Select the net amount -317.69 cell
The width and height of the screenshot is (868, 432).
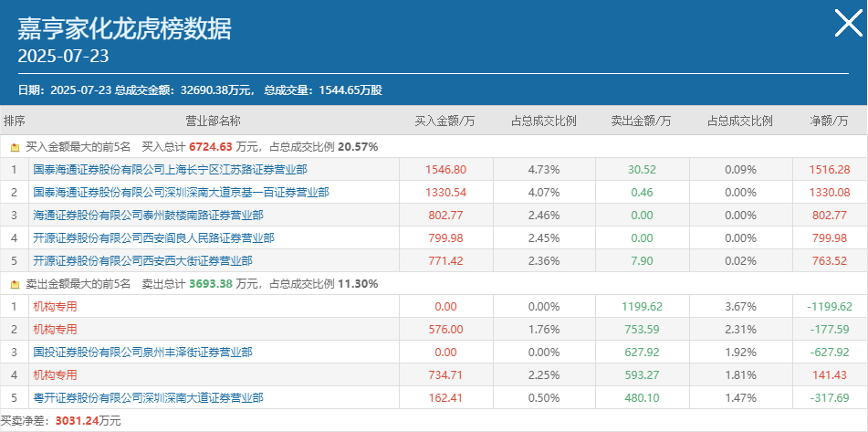pos(829,397)
